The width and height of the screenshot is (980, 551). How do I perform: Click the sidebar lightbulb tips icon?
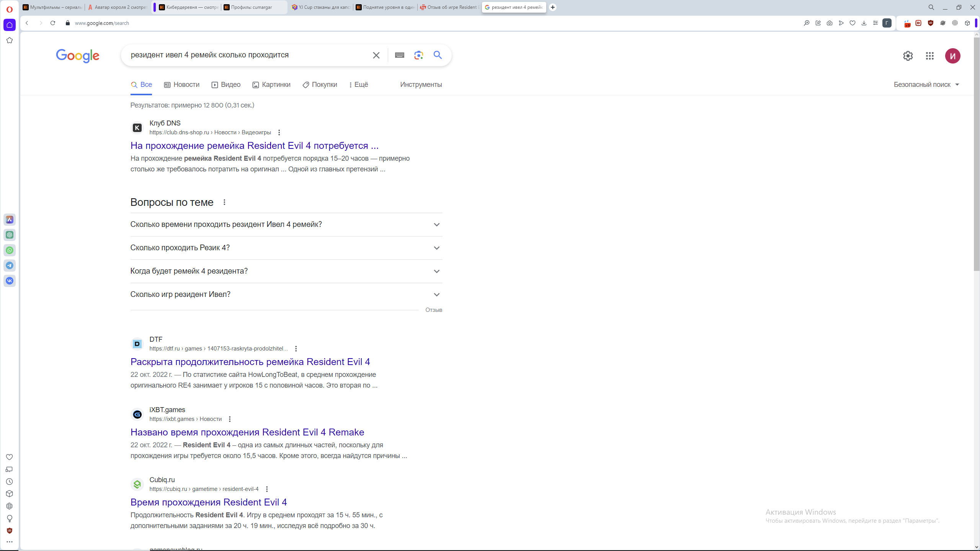pyautogui.click(x=10, y=518)
